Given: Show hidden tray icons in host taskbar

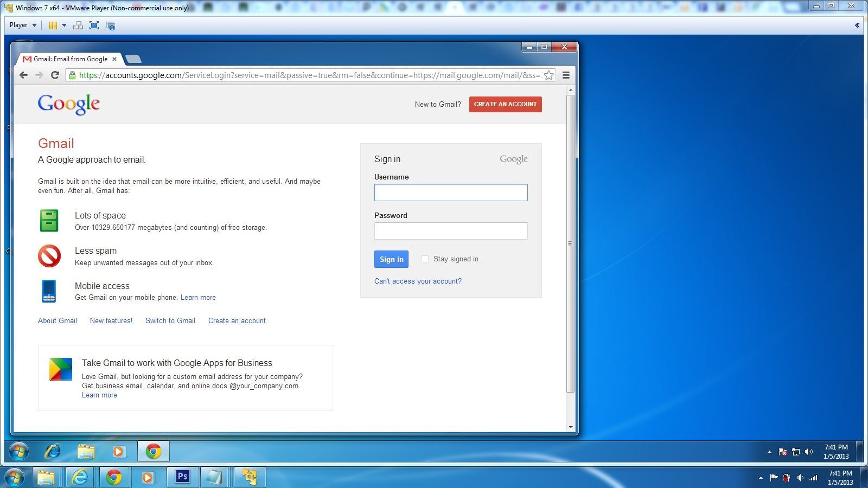Looking at the screenshot, I should click(761, 478).
